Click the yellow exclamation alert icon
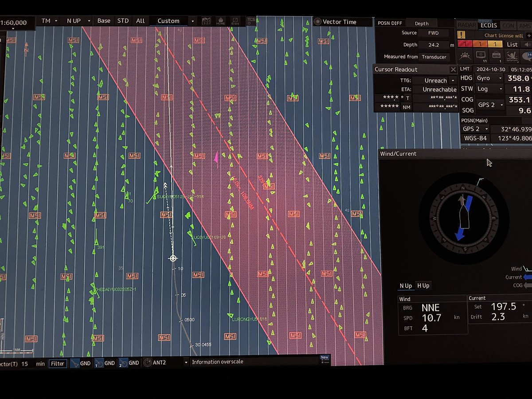Screen dimensions: 532x399 pos(462,35)
